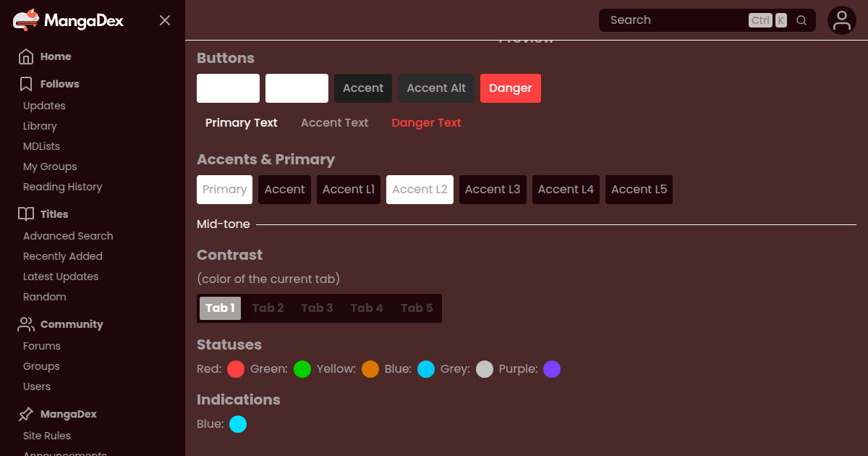Open Recently Added titles
Screen dimensions: 868x456
click(63, 256)
